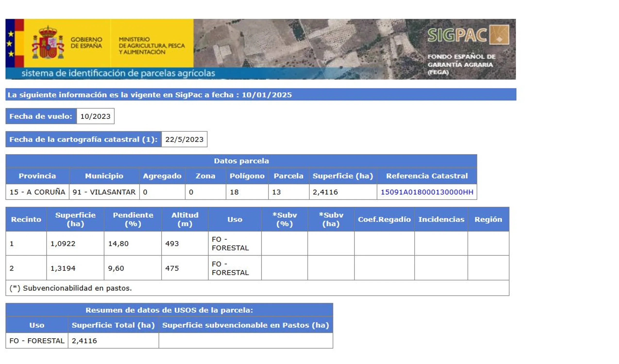This screenshot has width=619, height=364.
Task: Click the Referencia Catastral column header
Action: coord(427,176)
